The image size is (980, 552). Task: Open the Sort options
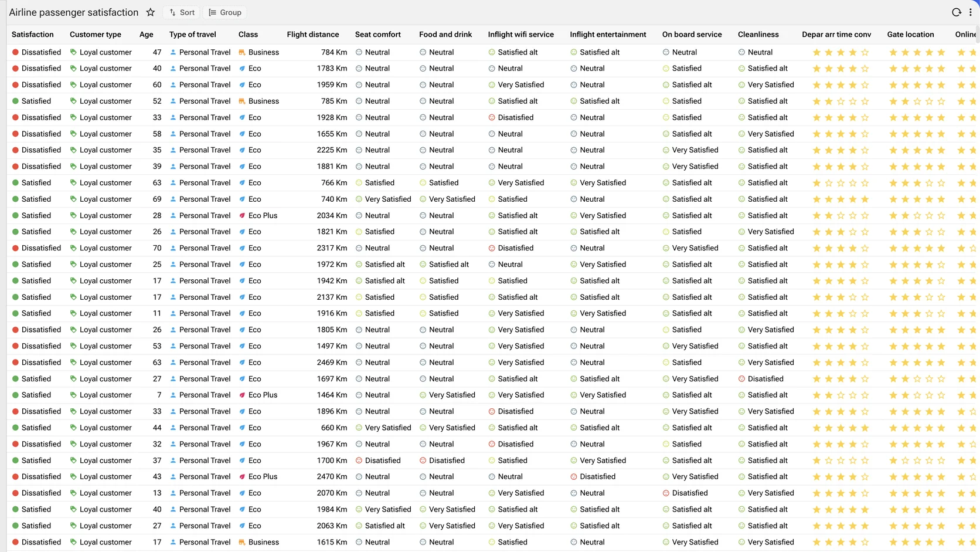pos(182,12)
